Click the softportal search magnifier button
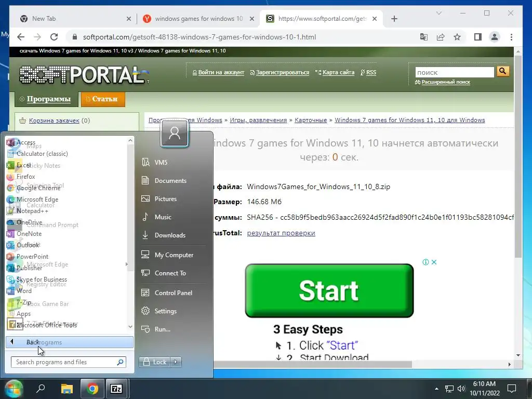Image resolution: width=532 pixels, height=399 pixels. tap(503, 71)
